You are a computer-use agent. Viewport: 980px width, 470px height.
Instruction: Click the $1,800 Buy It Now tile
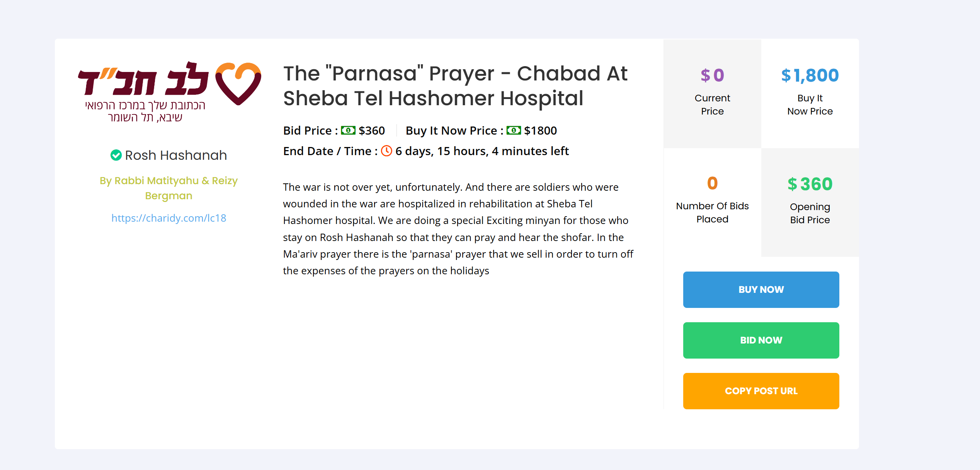[x=810, y=93]
